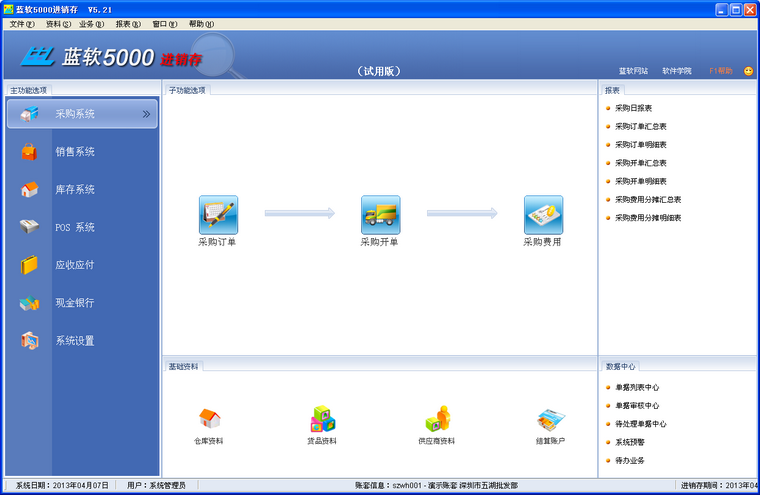Click 系统日期 2013年04月07日 in status bar
Viewport: 760px width, 495px height.
(62, 485)
